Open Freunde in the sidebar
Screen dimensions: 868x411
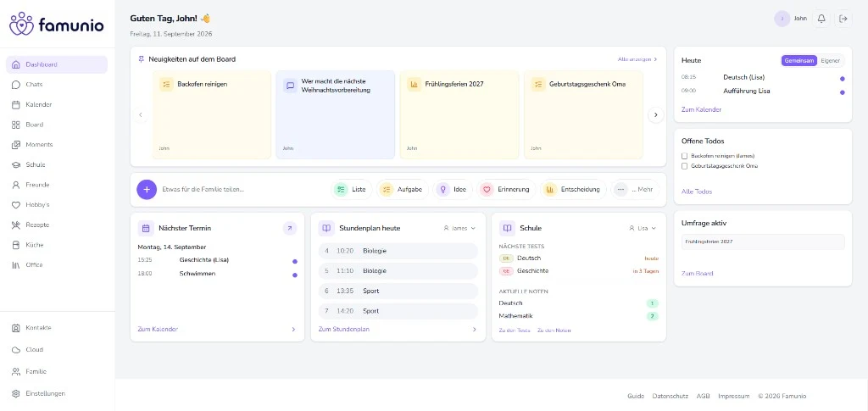pos(57,185)
